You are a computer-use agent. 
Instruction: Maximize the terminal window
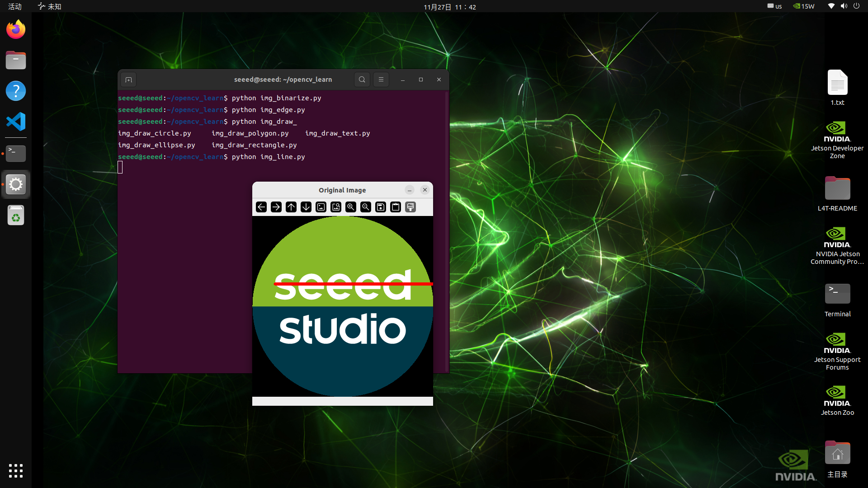click(x=421, y=80)
